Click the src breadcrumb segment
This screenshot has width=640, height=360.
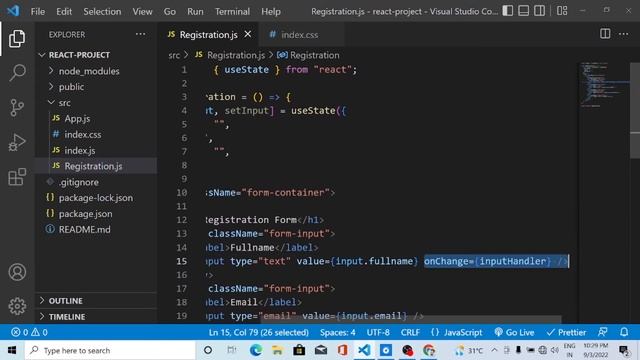[x=174, y=55]
